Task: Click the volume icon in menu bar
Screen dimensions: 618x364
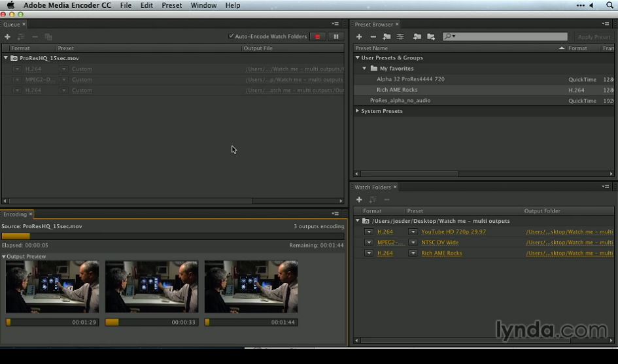Action: (x=591, y=5)
